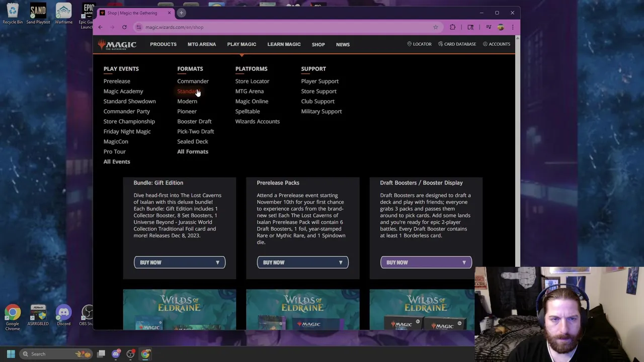Choose Commander format

tap(193, 81)
